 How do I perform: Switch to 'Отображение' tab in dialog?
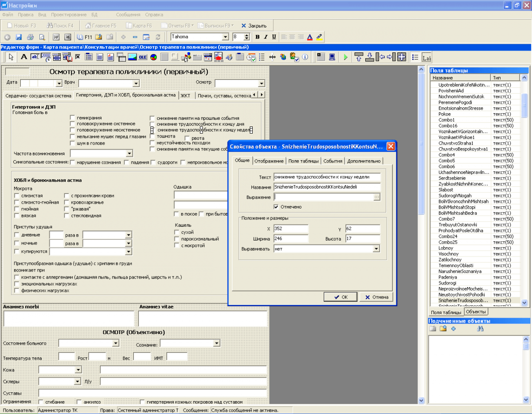point(269,161)
